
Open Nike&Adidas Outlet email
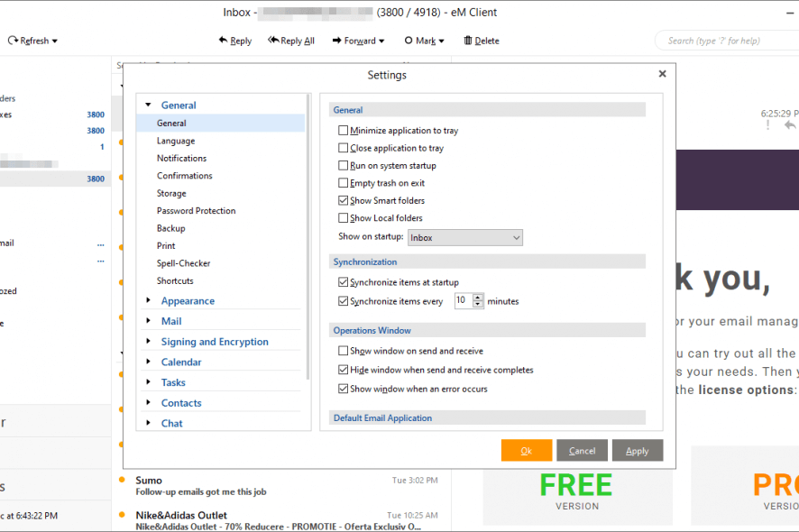pyautogui.click(x=281, y=519)
